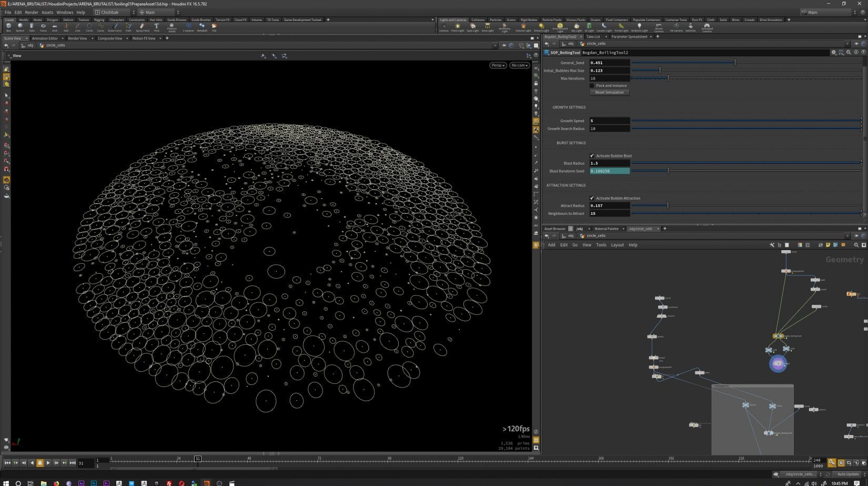
Task: Click the Reset Simulation button
Action: click(609, 92)
